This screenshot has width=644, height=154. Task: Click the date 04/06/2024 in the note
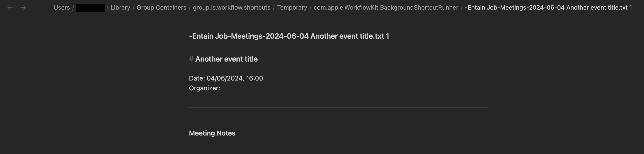tap(225, 78)
